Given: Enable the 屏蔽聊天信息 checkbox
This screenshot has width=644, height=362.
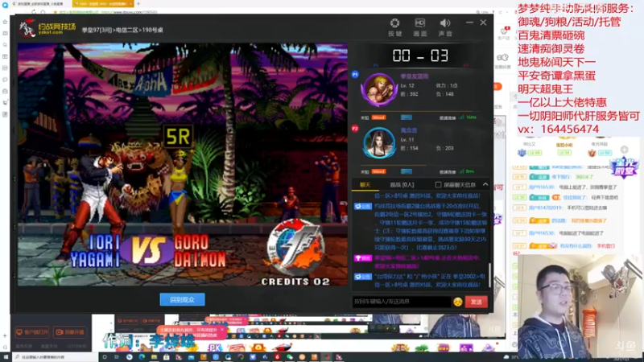Looking at the screenshot, I should click(438, 185).
